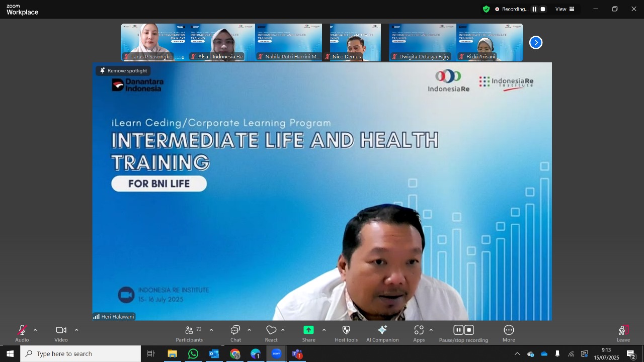The width and height of the screenshot is (644, 362).
Task: Expand video options arrow beside Video
Action: [76, 330]
